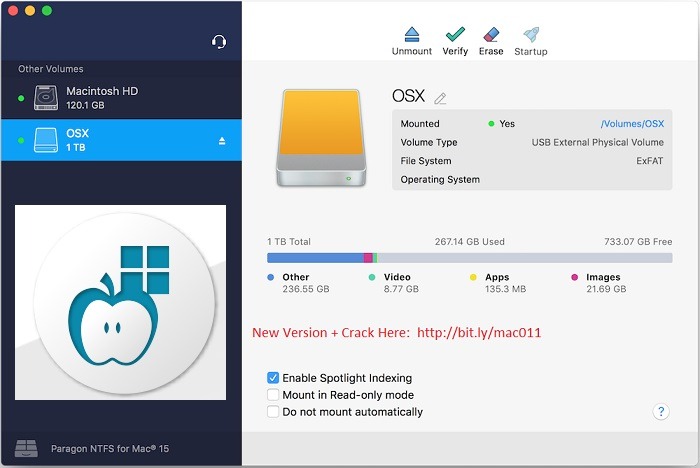
Task: Open the /Volumes/OSX path link
Action: coord(632,124)
